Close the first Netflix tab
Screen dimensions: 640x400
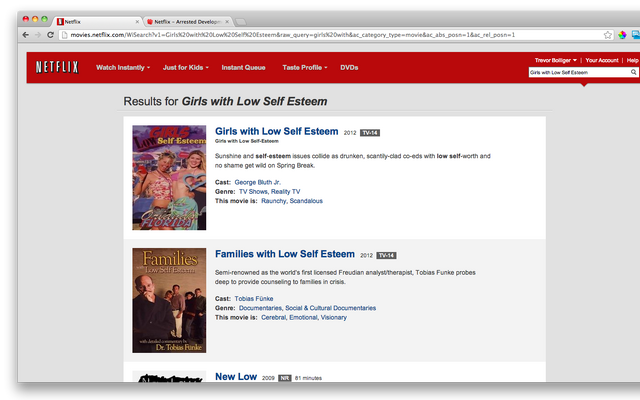click(x=137, y=22)
